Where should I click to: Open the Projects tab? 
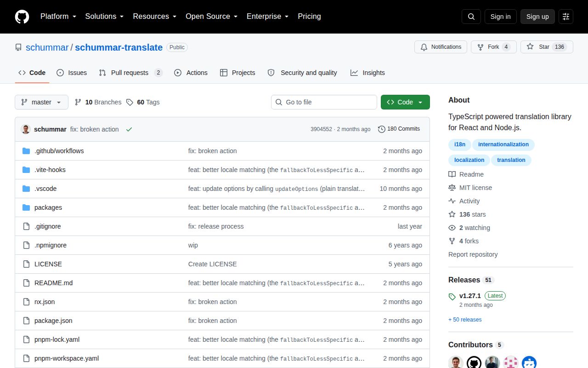tap(237, 73)
